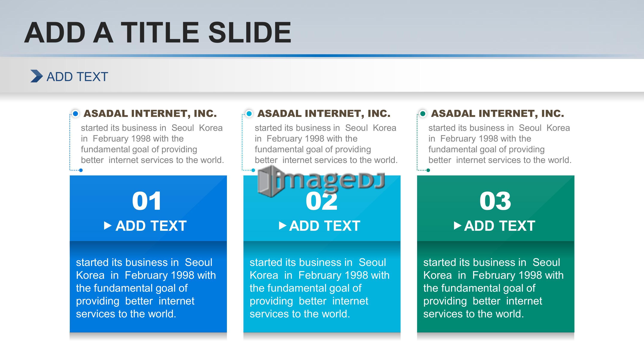Screen dimensions: 644x362
Task: Click the small end dot of green dotted connector
Action: click(428, 170)
